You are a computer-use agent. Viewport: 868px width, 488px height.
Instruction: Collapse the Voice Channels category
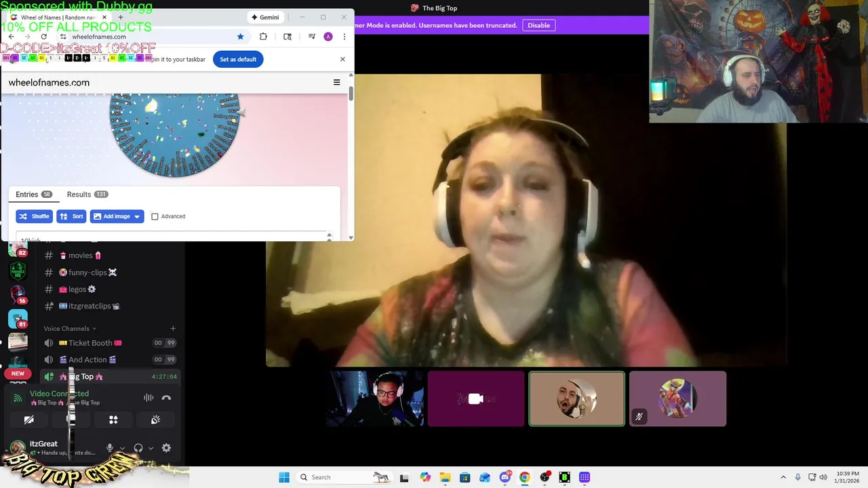(x=70, y=329)
